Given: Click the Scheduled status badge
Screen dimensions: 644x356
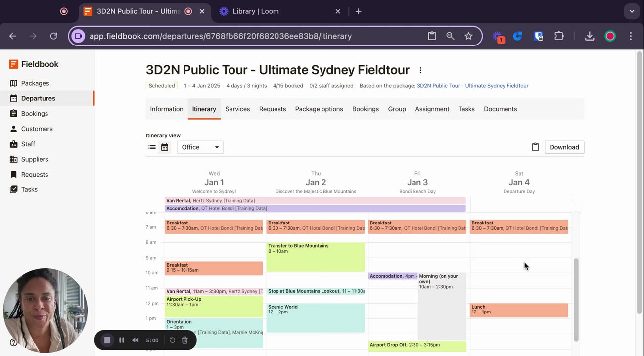Looking at the screenshot, I should [162, 86].
